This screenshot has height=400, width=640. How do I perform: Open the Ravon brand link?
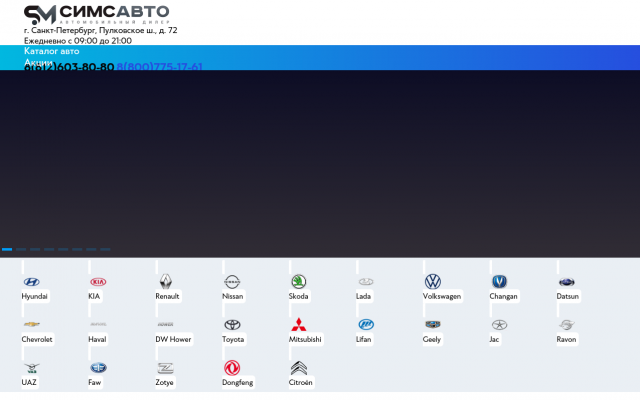567,339
